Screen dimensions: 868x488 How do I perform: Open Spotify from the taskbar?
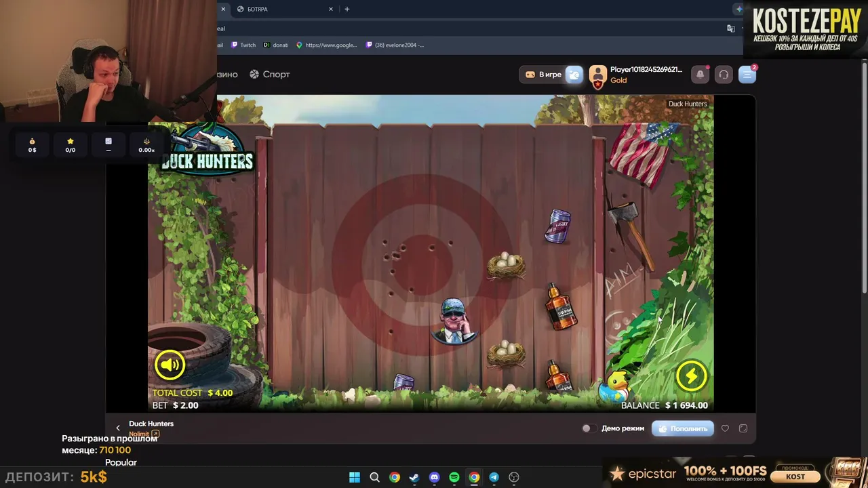[454, 477]
